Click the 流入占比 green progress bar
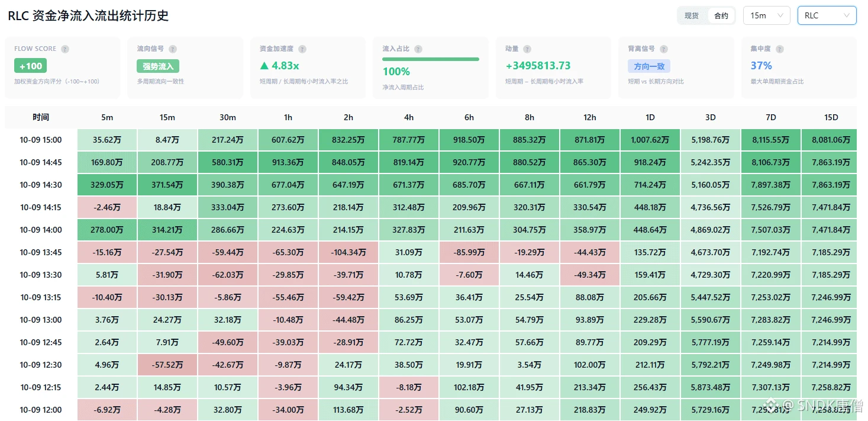 click(431, 59)
